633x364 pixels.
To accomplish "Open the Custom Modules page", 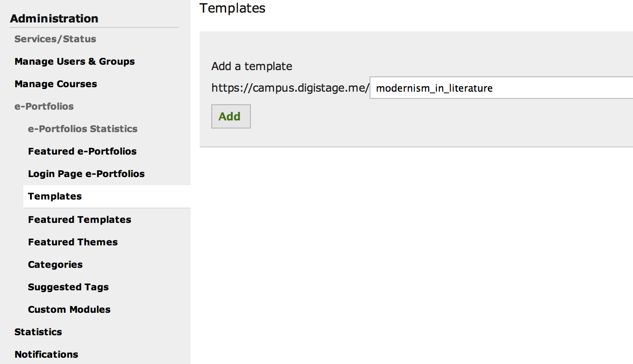I will (x=69, y=309).
